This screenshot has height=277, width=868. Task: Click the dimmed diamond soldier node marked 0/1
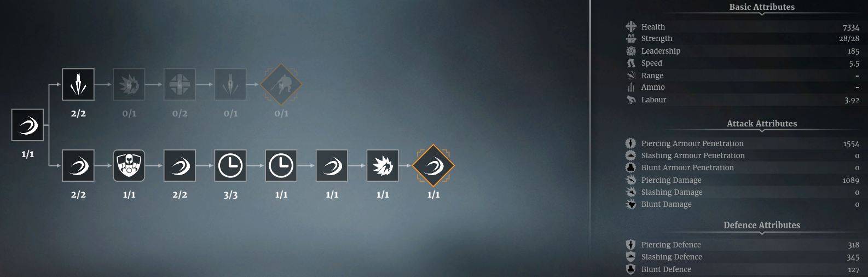point(281,84)
